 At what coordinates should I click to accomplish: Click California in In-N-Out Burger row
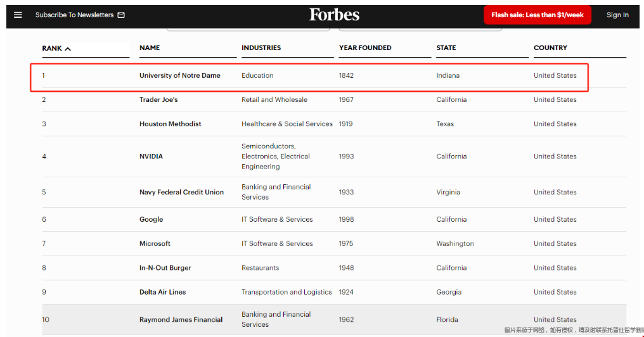point(451,267)
